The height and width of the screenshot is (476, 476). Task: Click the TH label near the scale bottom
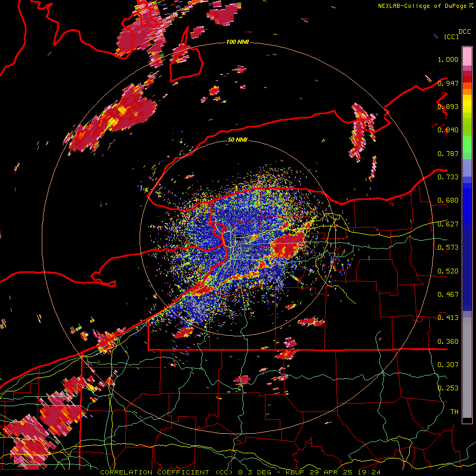454,411
